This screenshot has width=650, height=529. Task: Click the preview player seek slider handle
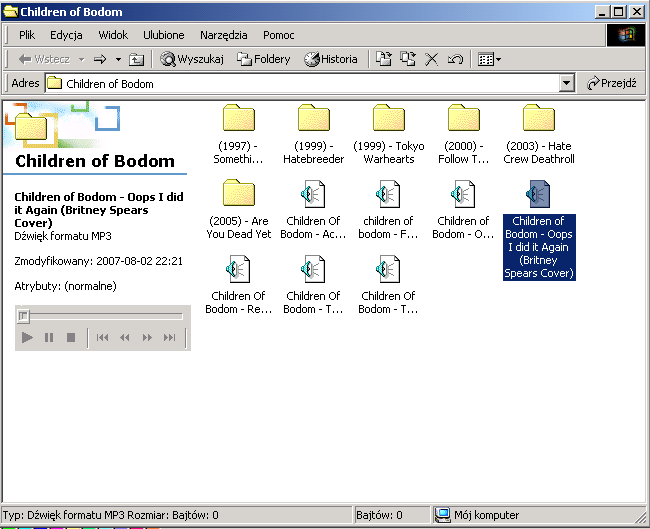(23, 316)
